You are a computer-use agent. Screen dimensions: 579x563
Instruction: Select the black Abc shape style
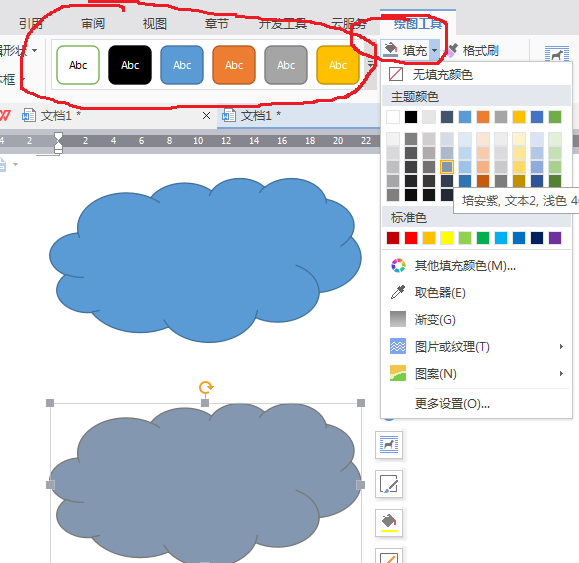click(130, 65)
